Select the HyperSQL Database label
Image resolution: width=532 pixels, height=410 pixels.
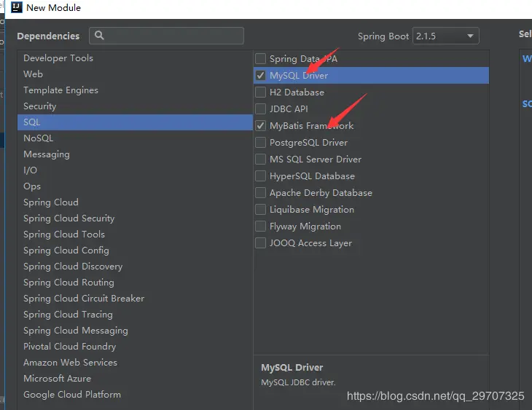pos(312,176)
